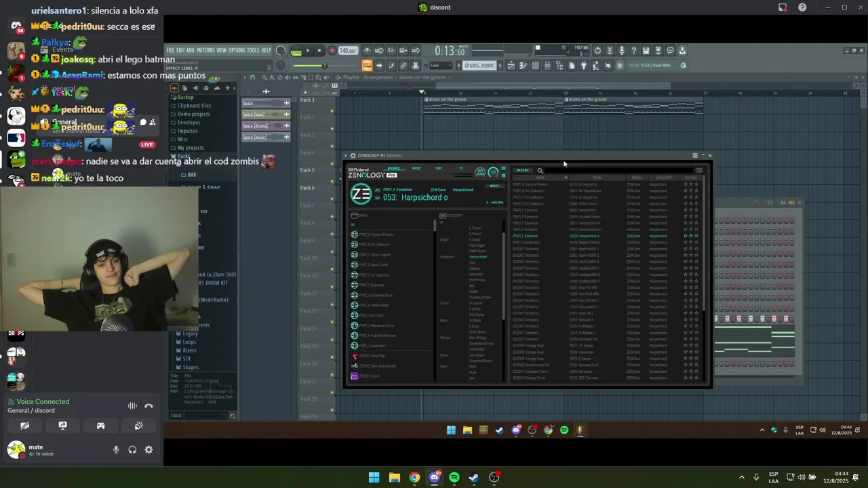Screen dimensions: 868x488
Task: Toggle the loop recording icon
Action: pos(415,51)
